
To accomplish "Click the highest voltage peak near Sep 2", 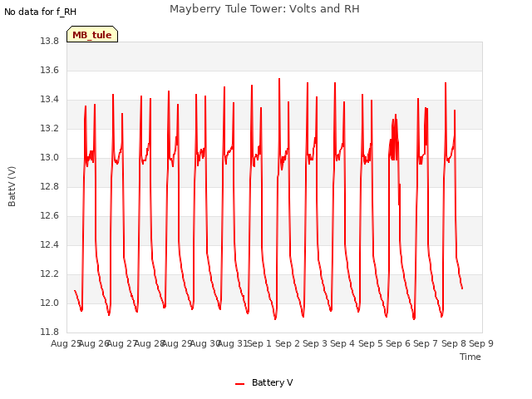I will 279,79.
